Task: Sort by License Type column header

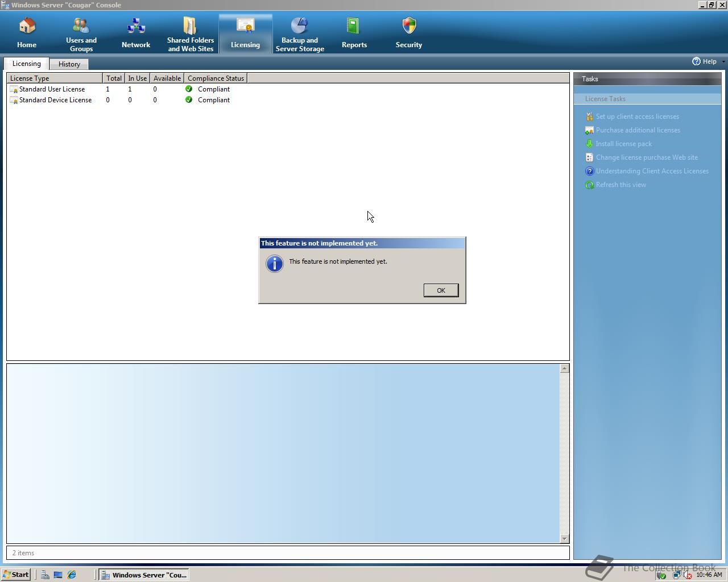Action: (x=55, y=78)
